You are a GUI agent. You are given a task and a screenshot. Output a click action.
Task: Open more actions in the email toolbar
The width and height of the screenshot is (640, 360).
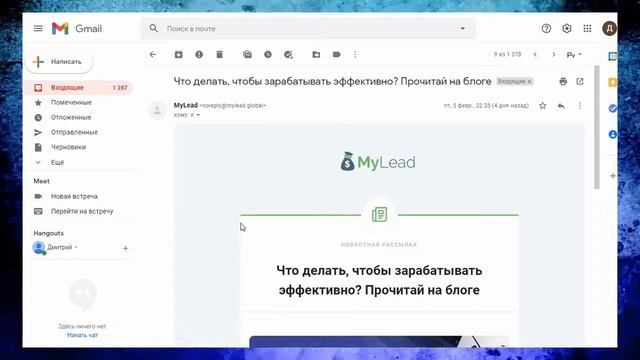356,54
